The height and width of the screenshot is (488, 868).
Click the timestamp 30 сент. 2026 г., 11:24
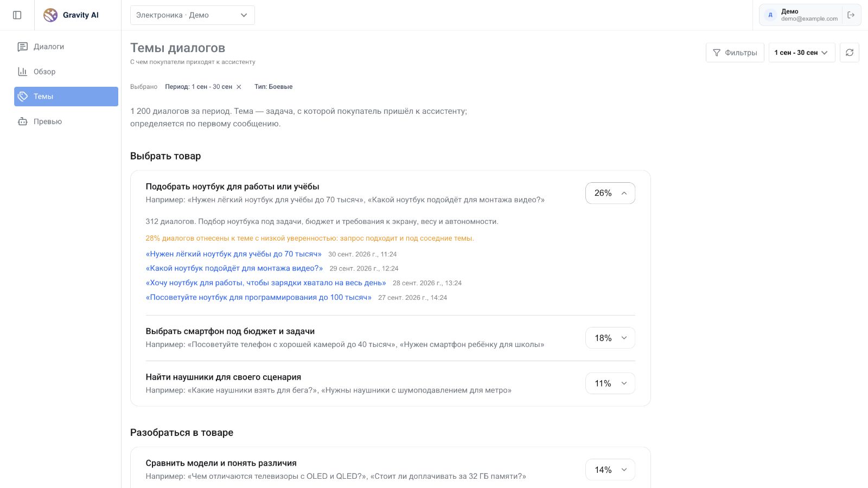click(x=362, y=254)
